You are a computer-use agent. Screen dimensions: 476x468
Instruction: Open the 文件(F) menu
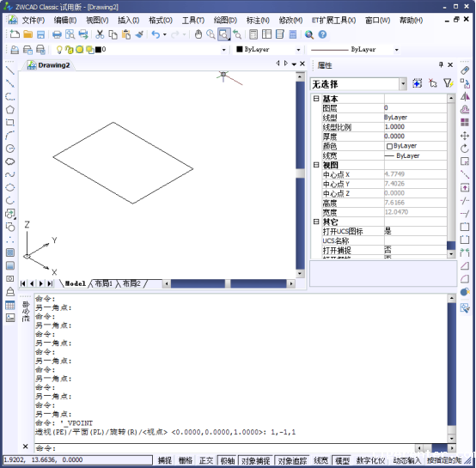click(34, 21)
